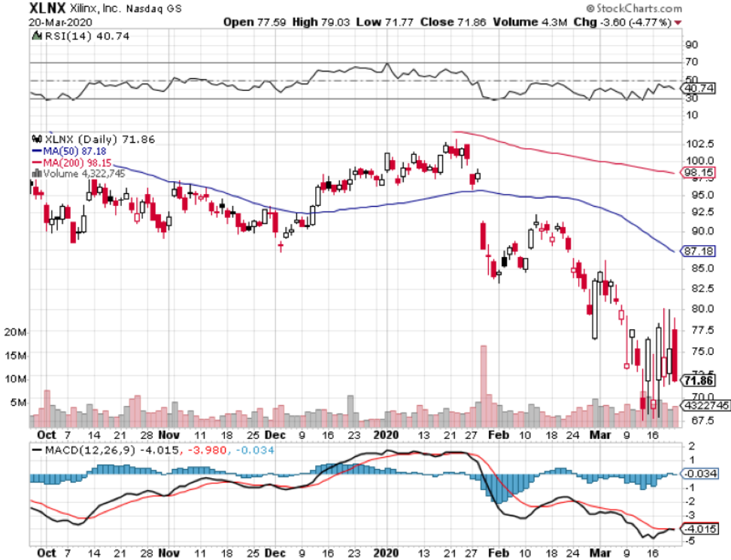Click the red down arrow beside Chg
The image size is (731, 560).
pyautogui.click(x=678, y=23)
